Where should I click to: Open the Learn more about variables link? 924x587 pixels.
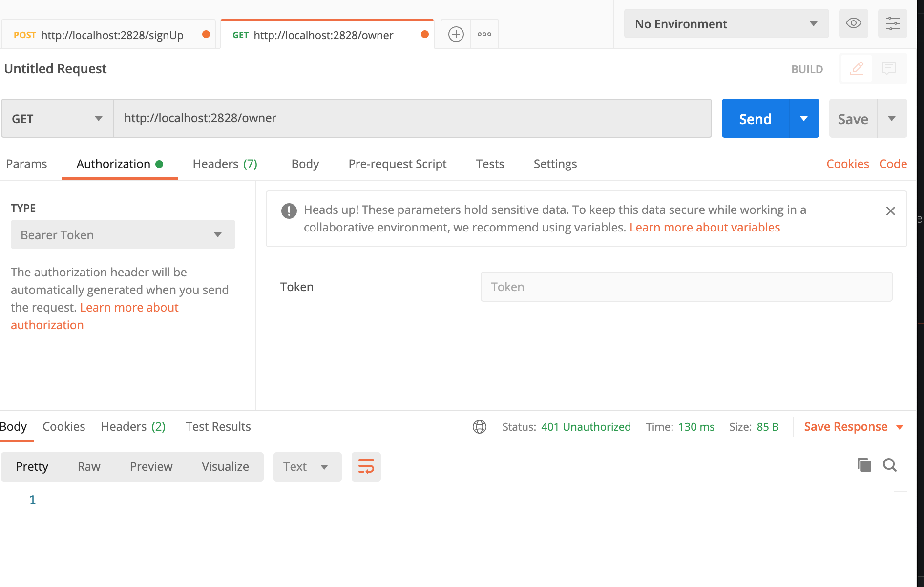pos(704,228)
